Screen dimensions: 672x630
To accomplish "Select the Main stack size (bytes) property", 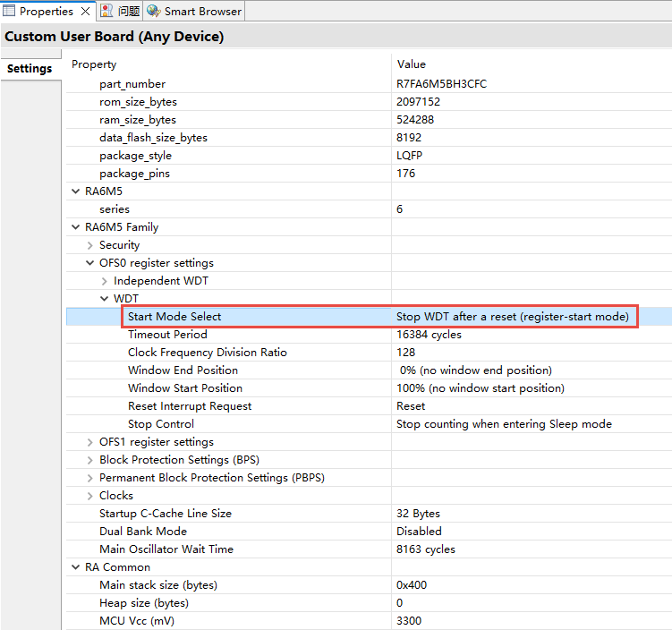I will 158,585.
